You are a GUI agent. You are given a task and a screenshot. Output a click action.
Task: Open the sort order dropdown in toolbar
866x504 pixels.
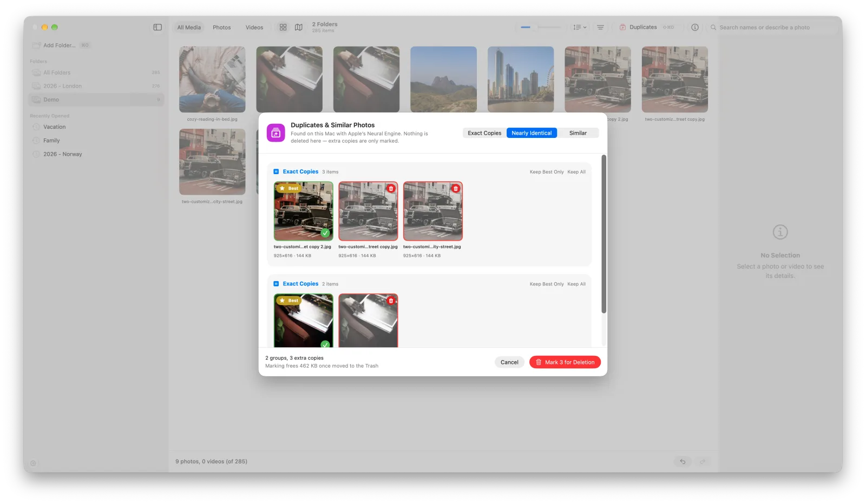pyautogui.click(x=580, y=27)
